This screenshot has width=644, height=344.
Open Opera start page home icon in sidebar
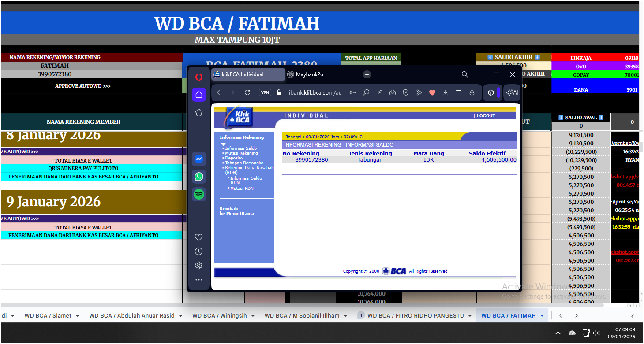(199, 95)
